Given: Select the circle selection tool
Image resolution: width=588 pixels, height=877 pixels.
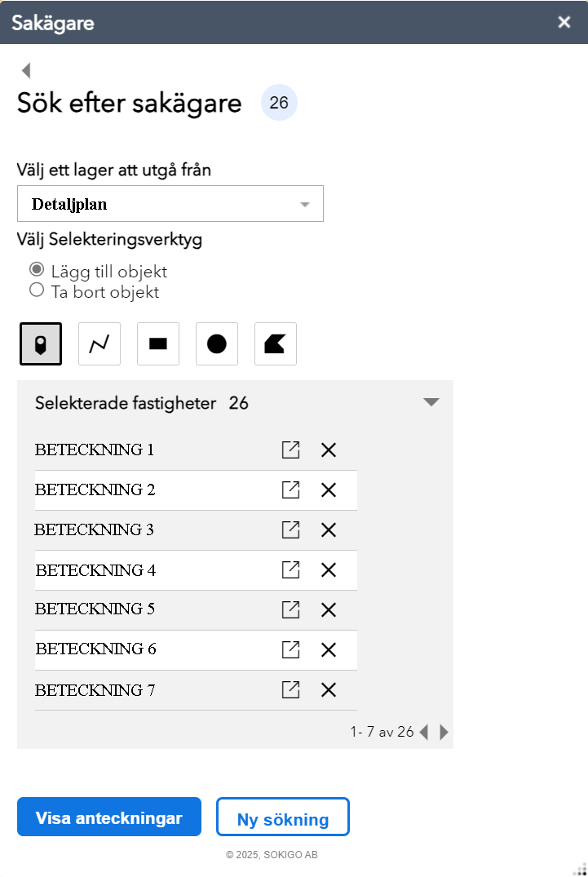Looking at the screenshot, I should (x=217, y=344).
